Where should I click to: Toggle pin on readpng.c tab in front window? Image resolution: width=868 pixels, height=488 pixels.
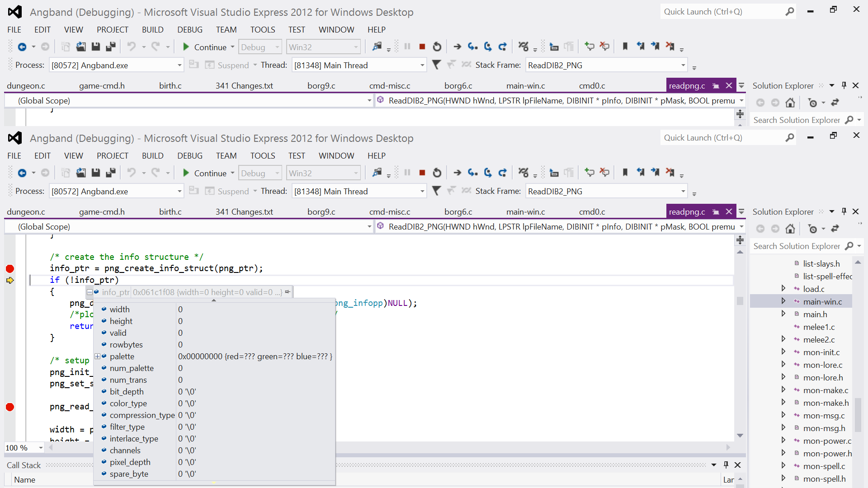coord(716,211)
